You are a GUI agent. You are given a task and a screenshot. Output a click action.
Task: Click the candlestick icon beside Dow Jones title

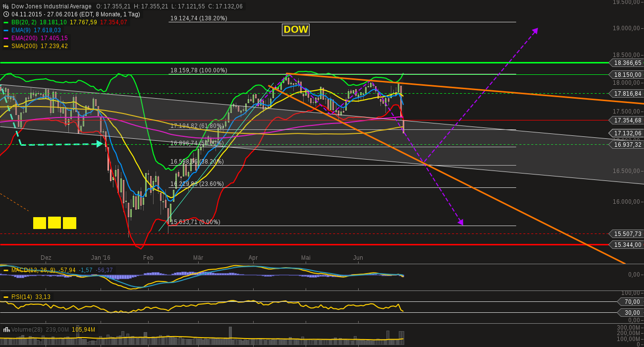tap(6, 6)
